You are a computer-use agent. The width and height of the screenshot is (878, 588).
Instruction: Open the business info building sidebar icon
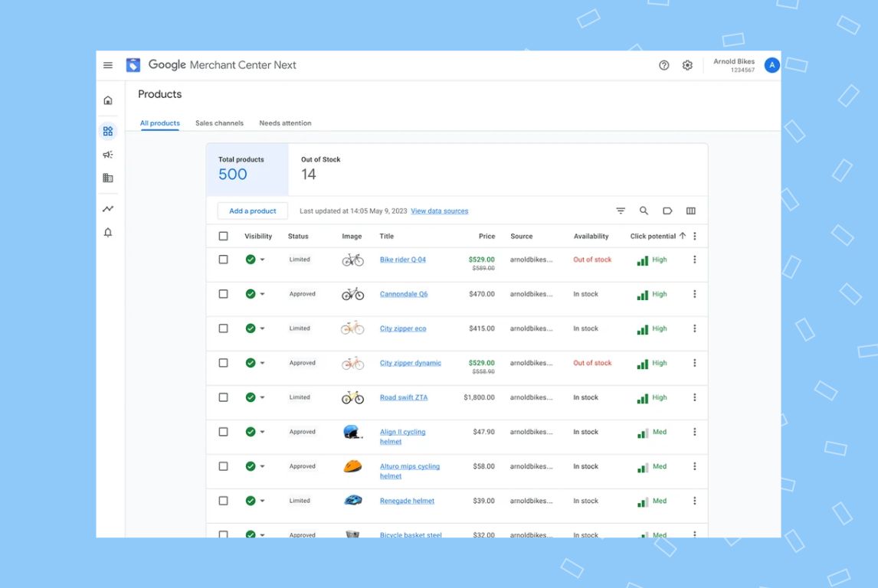click(108, 178)
